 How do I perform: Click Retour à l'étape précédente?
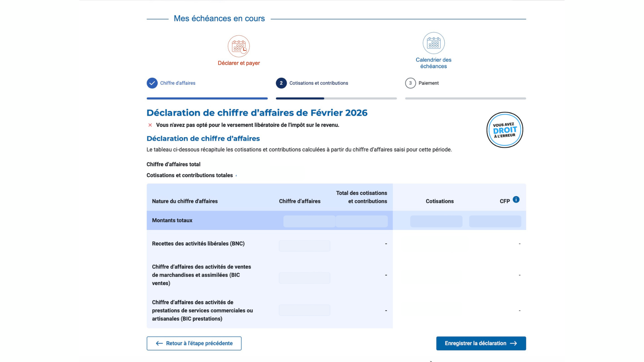point(194,343)
